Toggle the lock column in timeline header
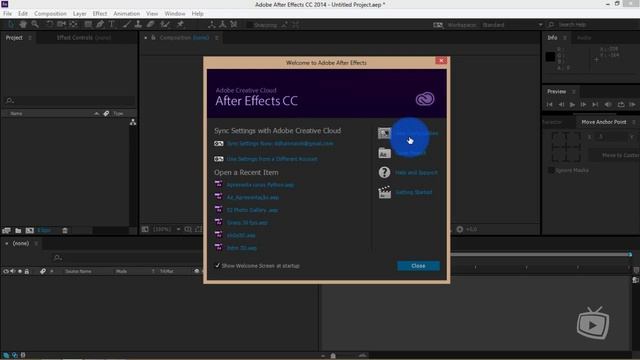The height and width of the screenshot is (360, 640). [27, 271]
